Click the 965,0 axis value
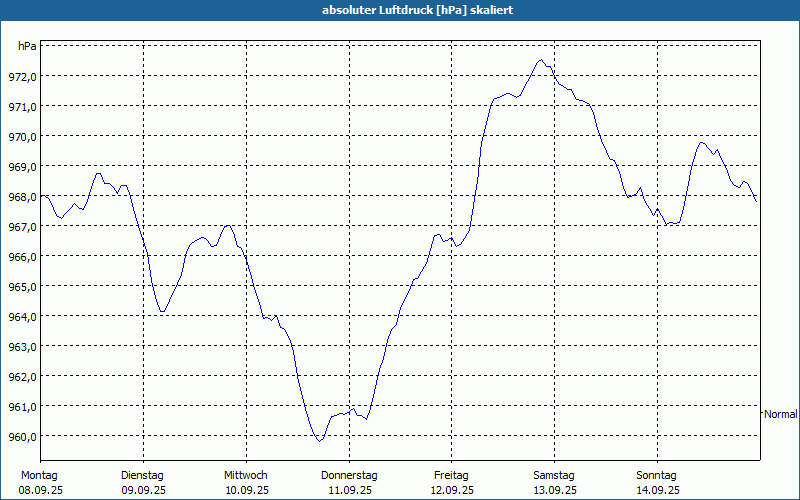 24,287
